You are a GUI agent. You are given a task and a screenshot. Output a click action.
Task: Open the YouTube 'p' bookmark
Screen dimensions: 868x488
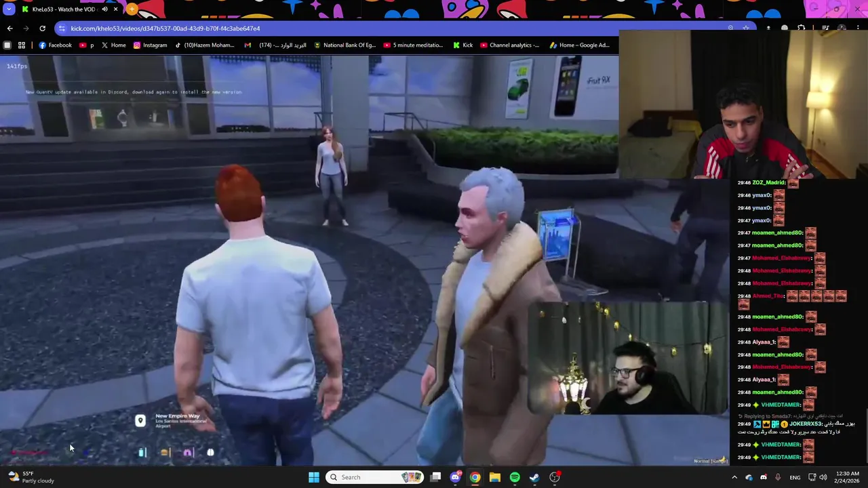pos(87,45)
